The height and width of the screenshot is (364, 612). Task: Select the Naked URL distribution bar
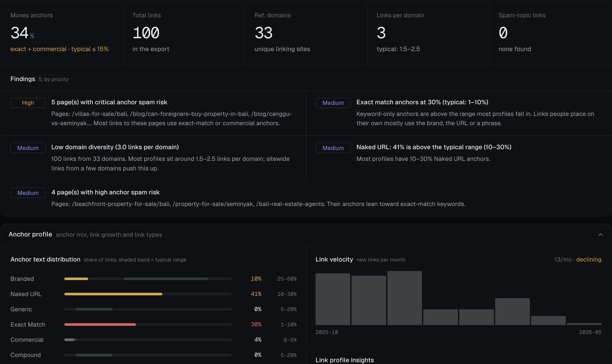(x=148, y=294)
